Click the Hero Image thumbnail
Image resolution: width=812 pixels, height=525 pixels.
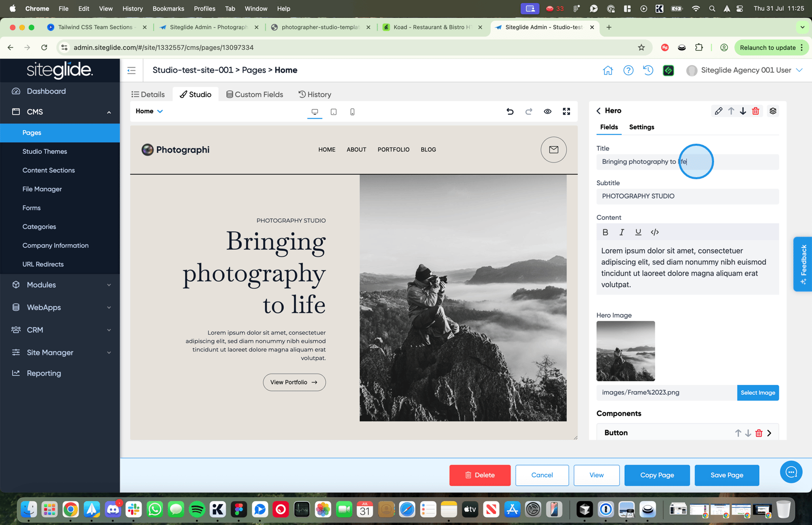pyautogui.click(x=626, y=351)
